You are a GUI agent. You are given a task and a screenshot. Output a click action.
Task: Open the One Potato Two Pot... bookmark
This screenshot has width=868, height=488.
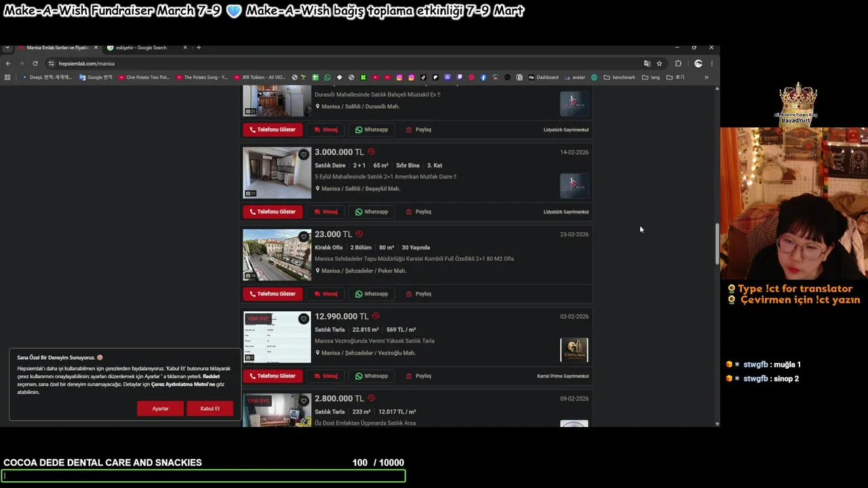[144, 77]
